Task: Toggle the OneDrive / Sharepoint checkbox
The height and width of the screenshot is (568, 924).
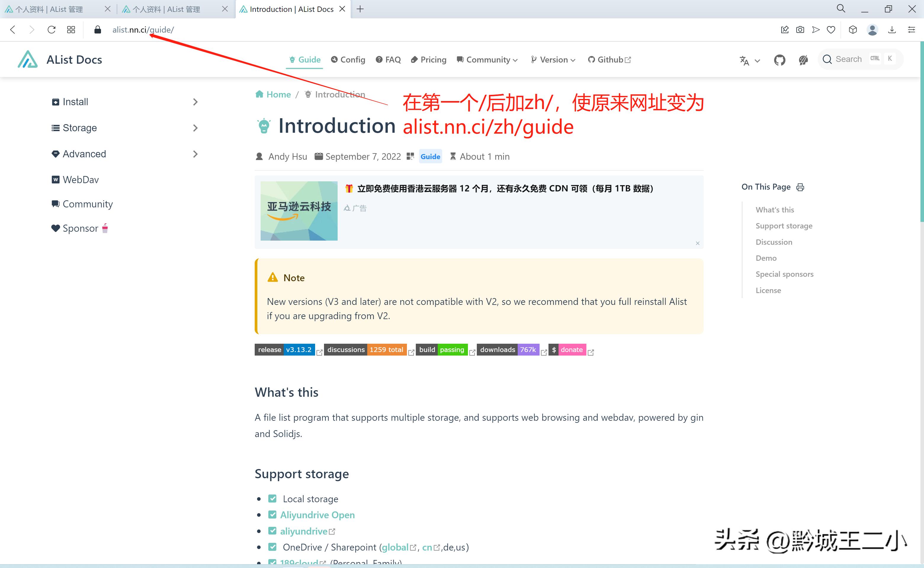Action: coord(272,547)
